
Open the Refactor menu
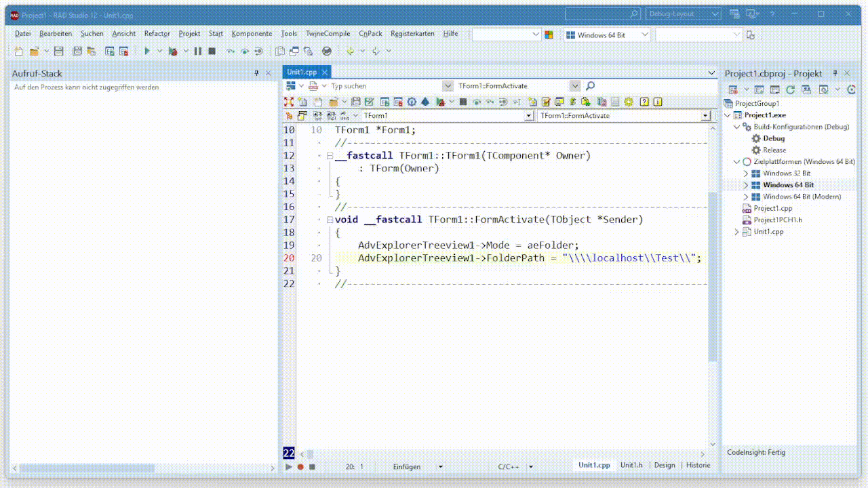click(157, 33)
